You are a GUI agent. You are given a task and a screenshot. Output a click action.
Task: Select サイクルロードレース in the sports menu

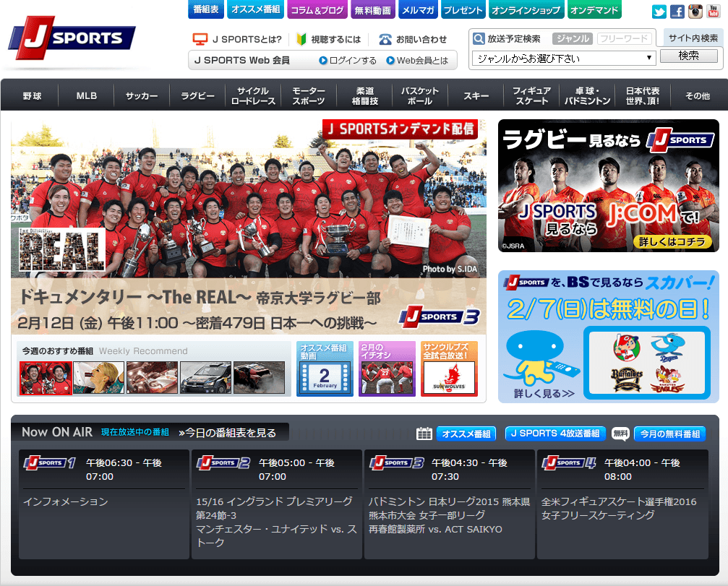(253, 95)
